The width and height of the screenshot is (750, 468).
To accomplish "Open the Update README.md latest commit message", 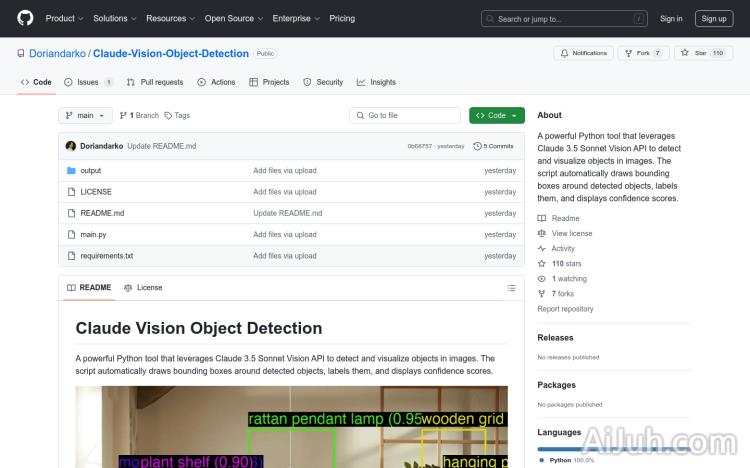I will [162, 146].
